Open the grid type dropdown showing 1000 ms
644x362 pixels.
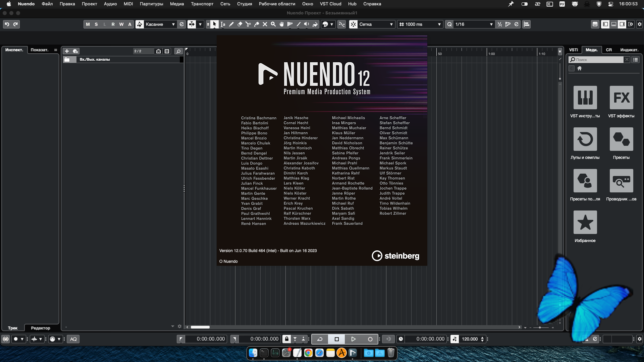420,24
